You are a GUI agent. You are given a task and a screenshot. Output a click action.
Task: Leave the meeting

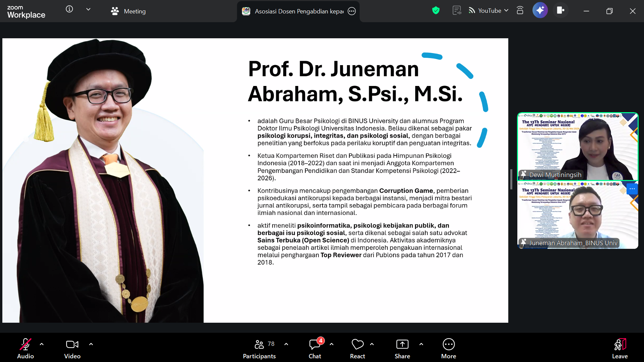(620, 349)
